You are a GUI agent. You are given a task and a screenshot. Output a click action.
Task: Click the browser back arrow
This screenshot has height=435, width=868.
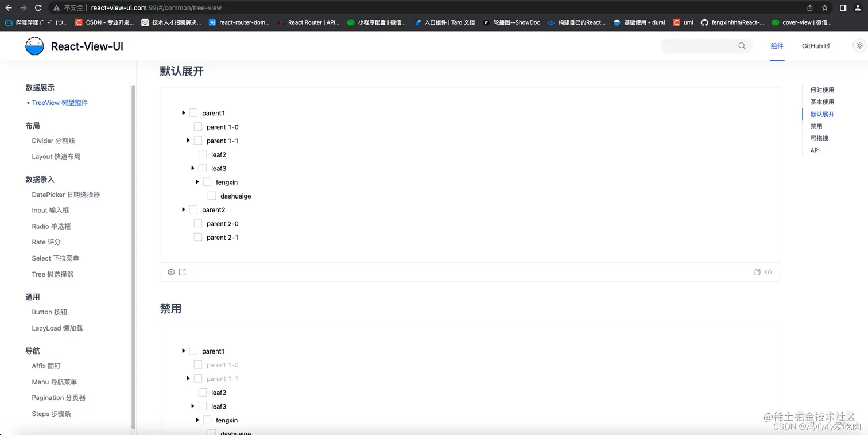click(x=9, y=8)
